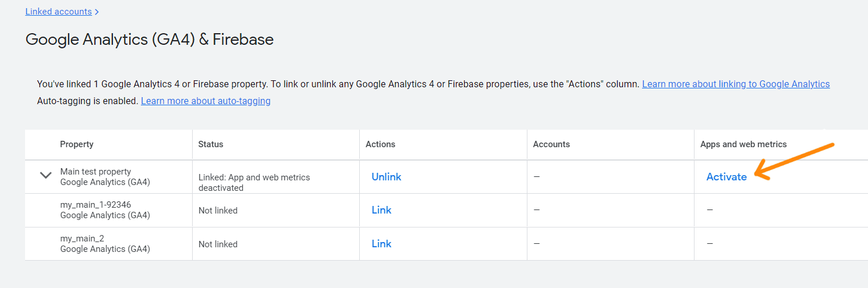Open Learn more about auto-tagging link
The height and width of the screenshot is (288, 868).
pyautogui.click(x=206, y=101)
